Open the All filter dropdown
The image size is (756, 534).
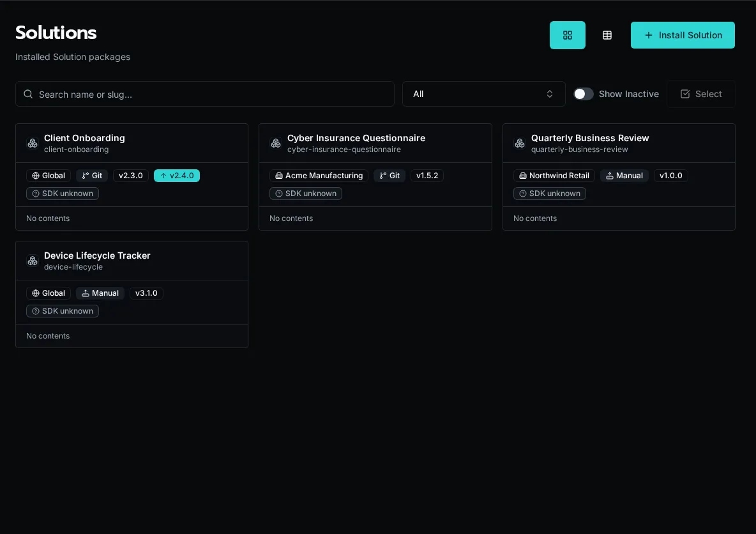(x=483, y=94)
